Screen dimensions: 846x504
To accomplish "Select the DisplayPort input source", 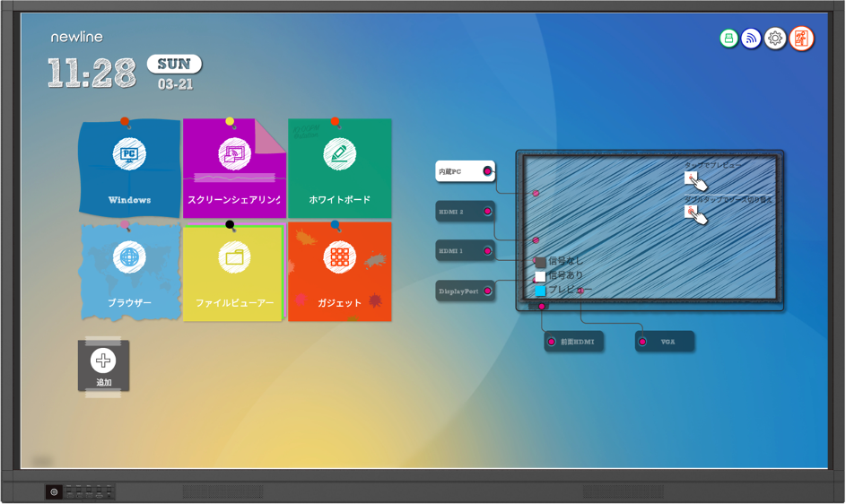I will [465, 291].
